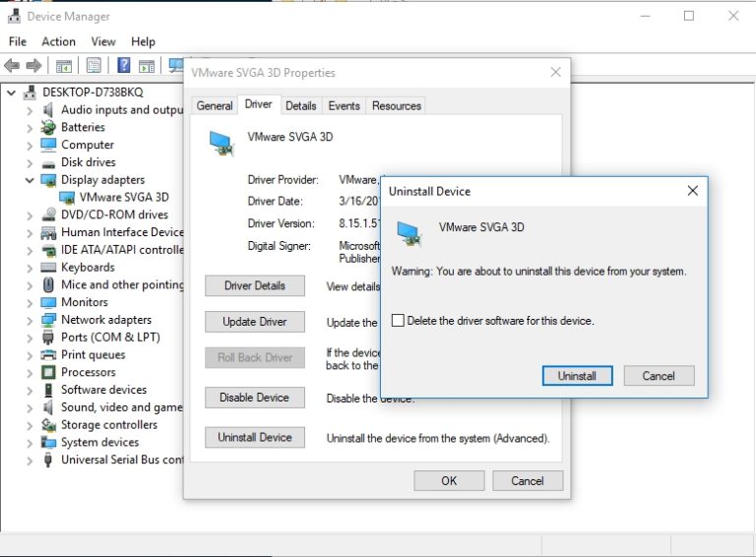
Task: Click the show/hide console tree toolbar icon
Action: [64, 66]
